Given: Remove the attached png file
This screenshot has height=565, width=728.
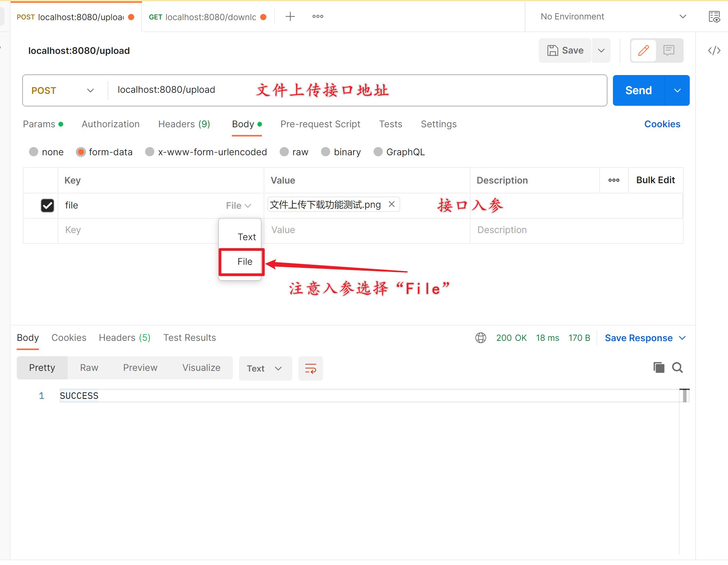Looking at the screenshot, I should [392, 204].
